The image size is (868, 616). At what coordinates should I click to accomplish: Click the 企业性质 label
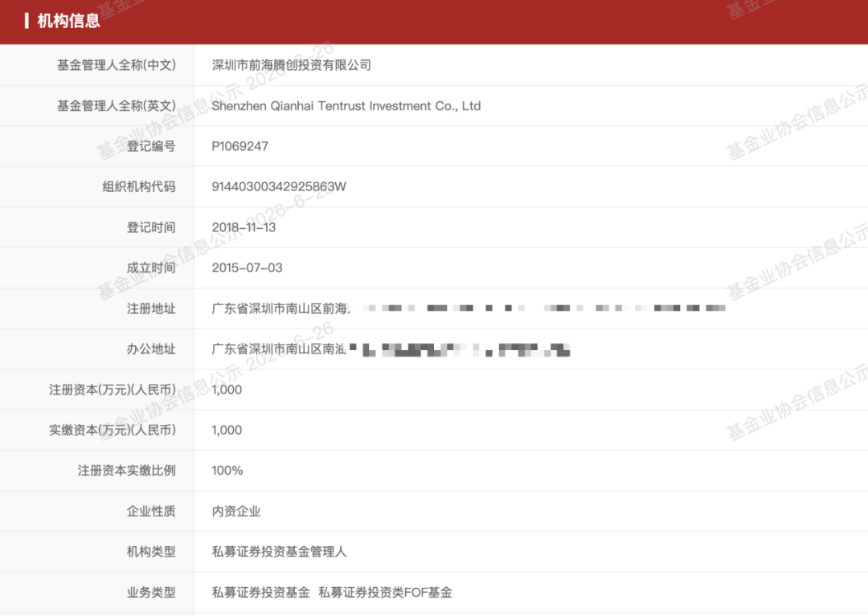[x=151, y=511]
